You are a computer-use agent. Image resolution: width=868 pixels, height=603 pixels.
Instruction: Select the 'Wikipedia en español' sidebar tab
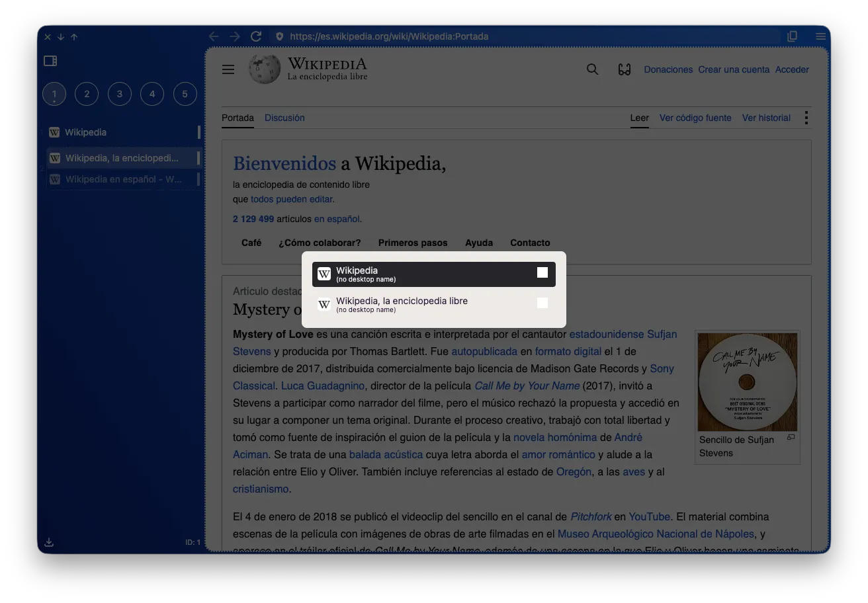(123, 179)
